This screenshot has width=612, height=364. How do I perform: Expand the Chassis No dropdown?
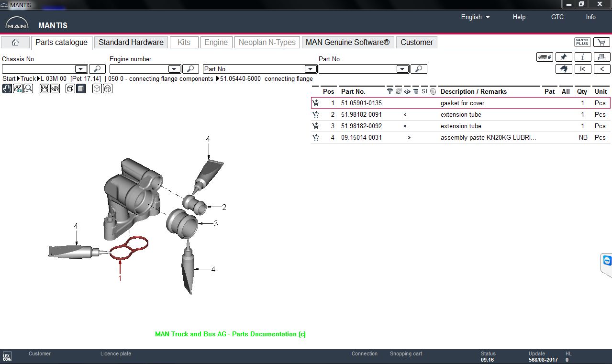pyautogui.click(x=81, y=69)
